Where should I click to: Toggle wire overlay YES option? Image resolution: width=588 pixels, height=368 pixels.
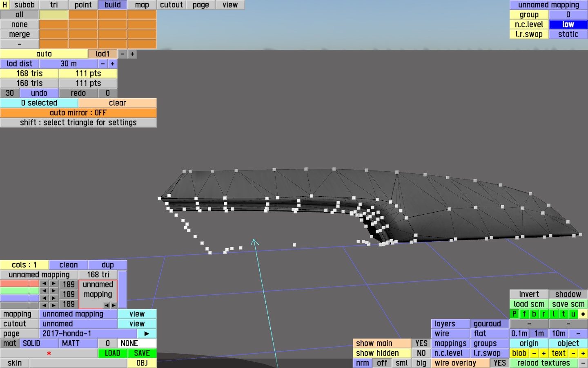(x=500, y=363)
